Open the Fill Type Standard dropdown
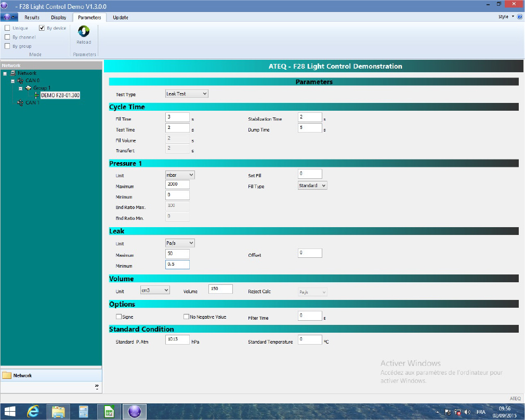Viewport: 525px width, 420px height. tap(312, 186)
